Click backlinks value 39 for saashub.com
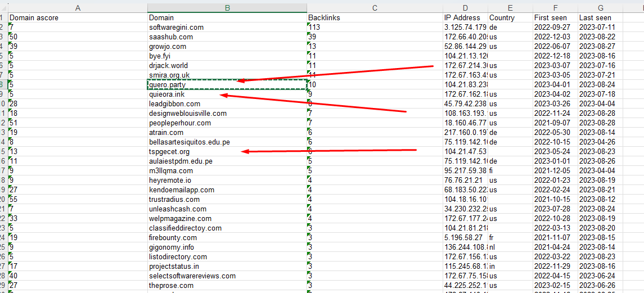 (375, 37)
